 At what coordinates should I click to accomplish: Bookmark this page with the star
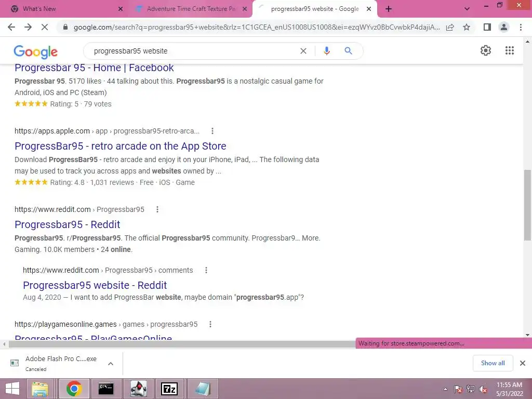pos(467,27)
